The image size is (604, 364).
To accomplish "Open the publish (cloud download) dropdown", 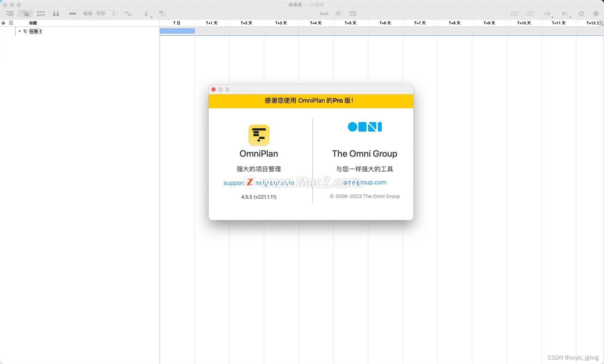I will tap(548, 14).
